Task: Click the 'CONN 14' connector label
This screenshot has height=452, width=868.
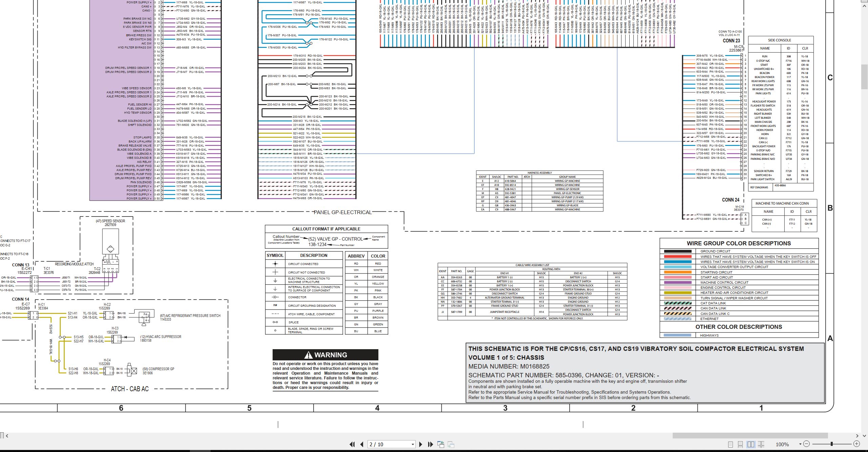Action: pos(21,299)
